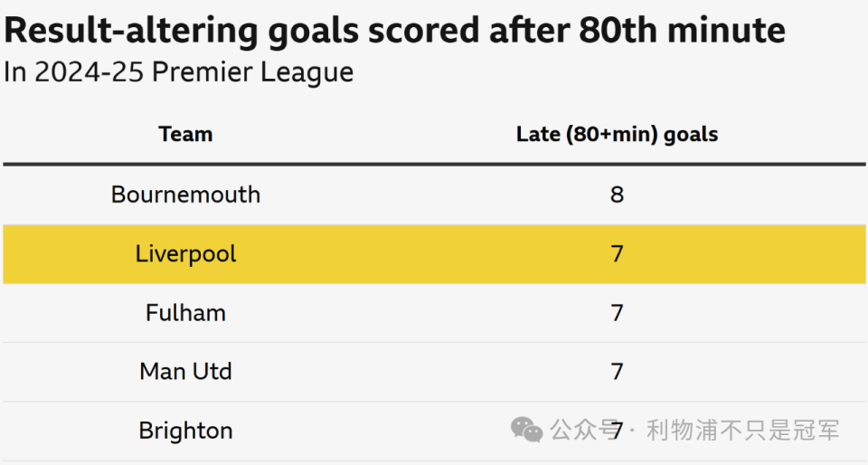
Task: Select Brighton's goal count behind the watermark
Action: pyautogui.click(x=617, y=431)
